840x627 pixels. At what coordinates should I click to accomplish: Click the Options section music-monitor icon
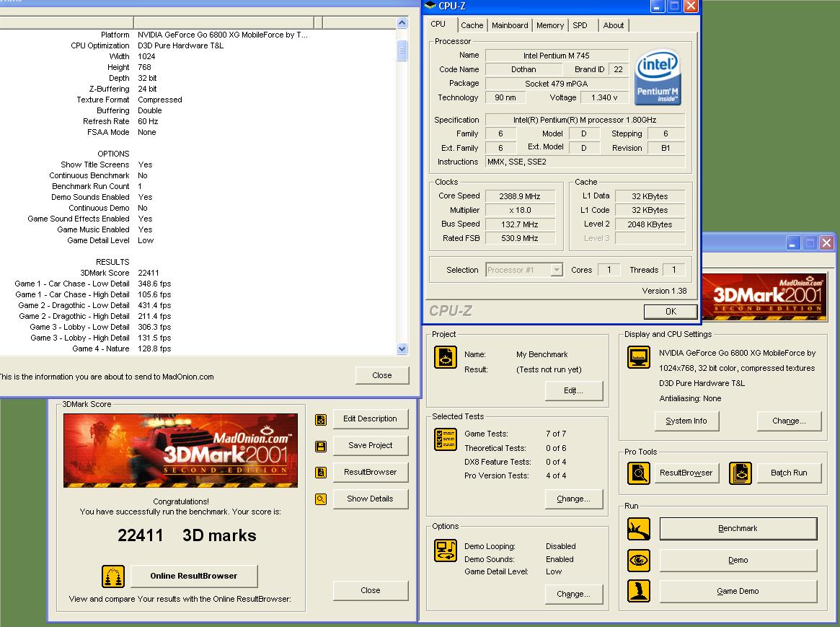[x=446, y=551]
